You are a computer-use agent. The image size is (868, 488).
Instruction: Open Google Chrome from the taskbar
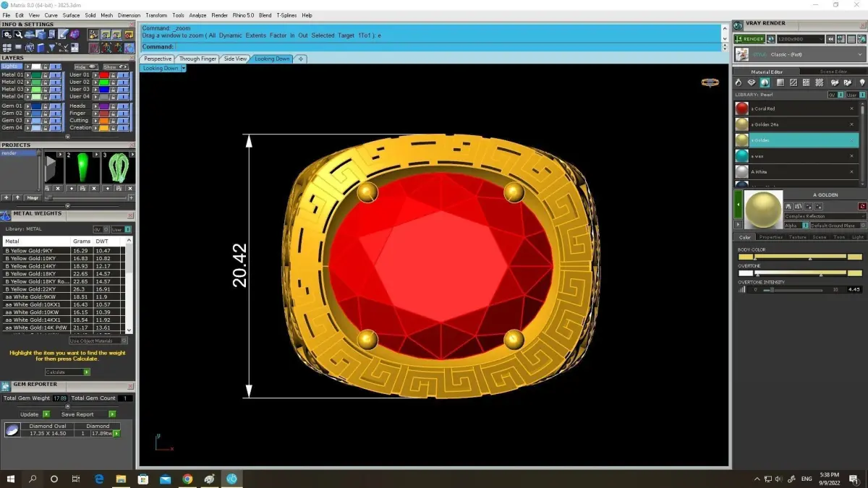point(187,479)
